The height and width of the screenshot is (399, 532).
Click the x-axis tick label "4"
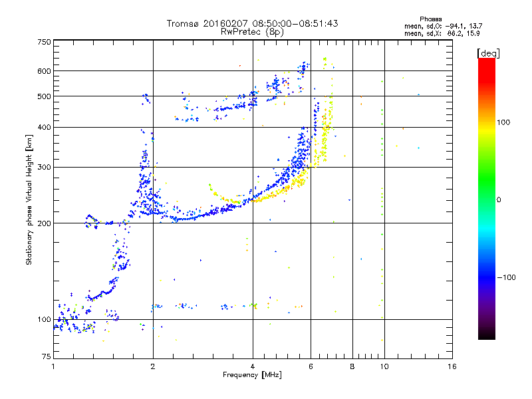tap(253, 366)
